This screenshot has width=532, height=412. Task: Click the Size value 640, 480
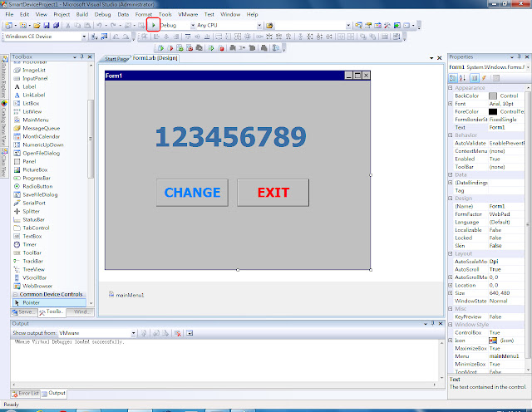(506, 293)
